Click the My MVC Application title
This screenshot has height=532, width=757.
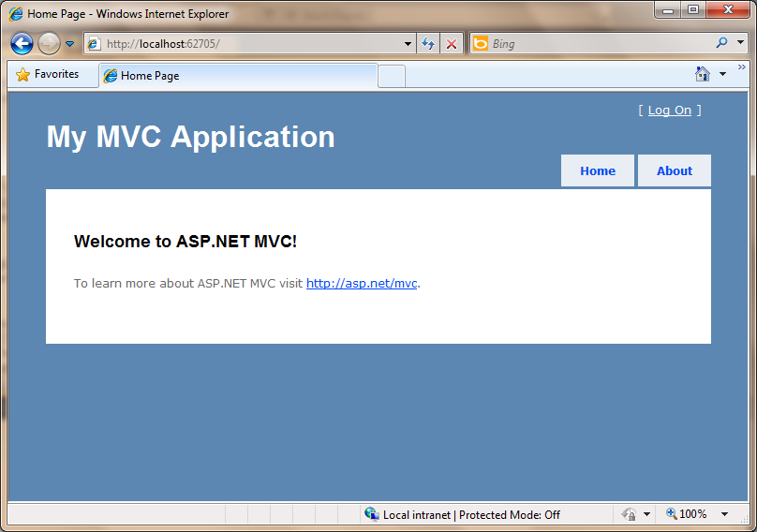pos(191,137)
